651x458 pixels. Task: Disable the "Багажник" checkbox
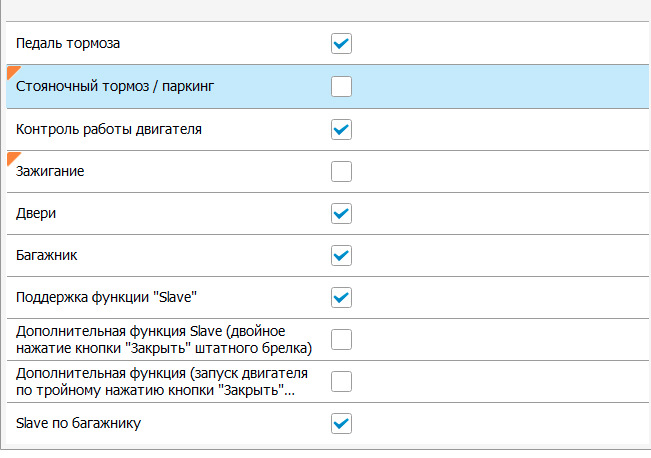[342, 255]
